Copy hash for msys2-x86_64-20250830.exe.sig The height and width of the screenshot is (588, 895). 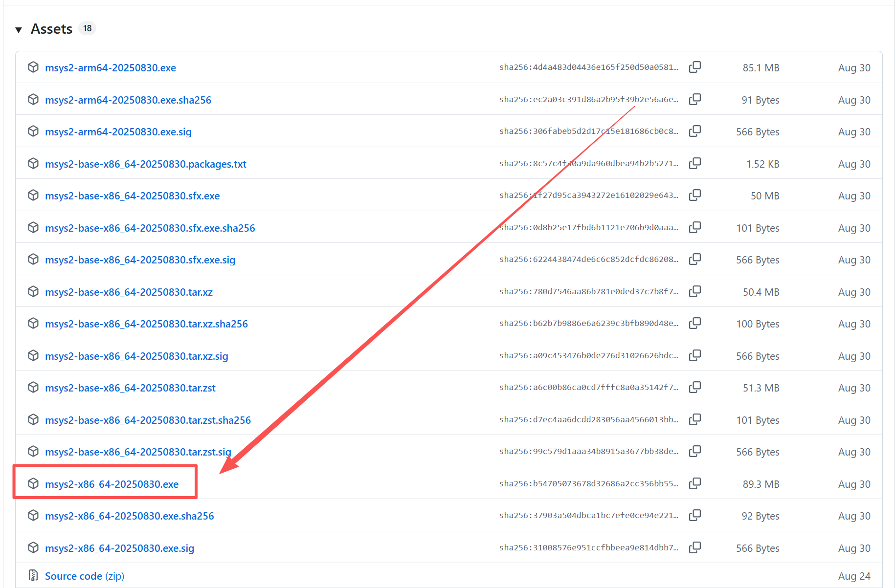point(695,547)
